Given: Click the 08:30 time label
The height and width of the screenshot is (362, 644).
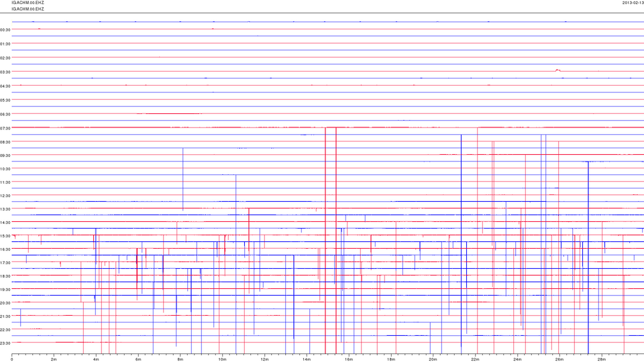Looking at the screenshot, I should tap(5, 142).
